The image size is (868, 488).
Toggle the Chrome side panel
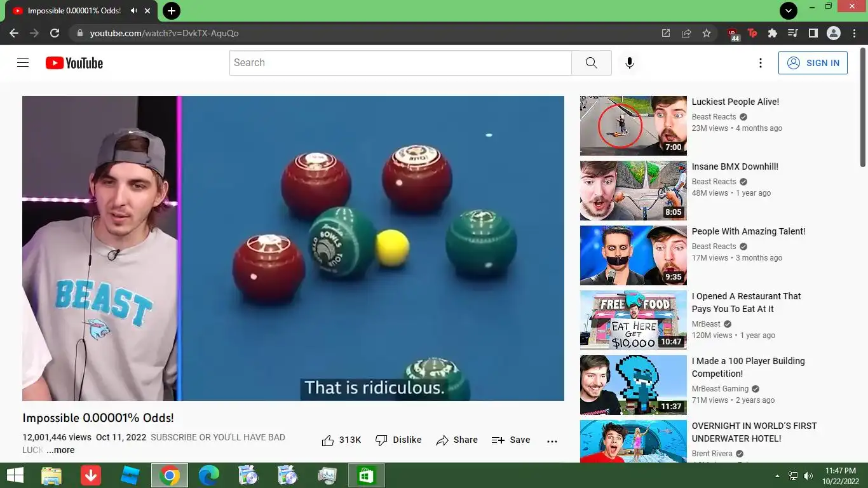tap(813, 33)
